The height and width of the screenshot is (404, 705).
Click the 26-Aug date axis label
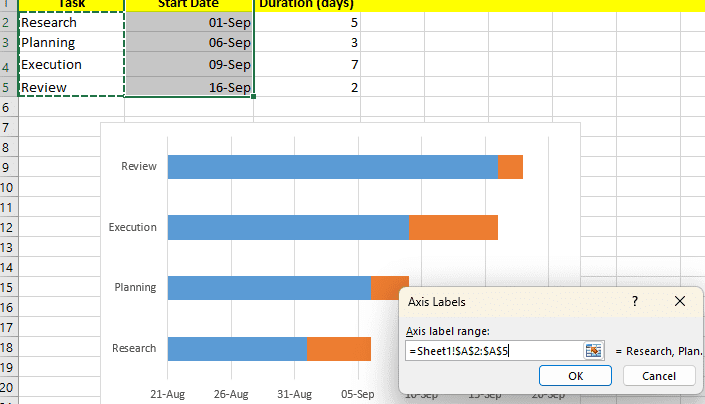coord(230,395)
